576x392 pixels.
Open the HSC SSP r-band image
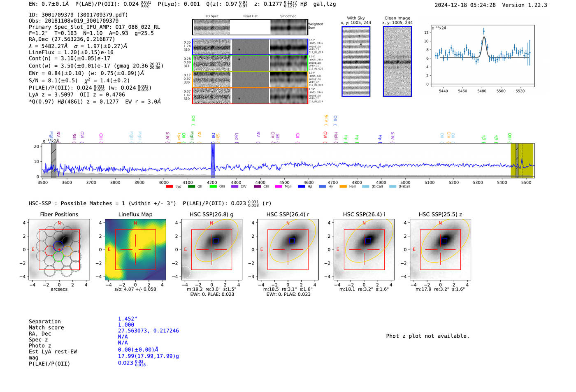pyautogui.click(x=288, y=250)
